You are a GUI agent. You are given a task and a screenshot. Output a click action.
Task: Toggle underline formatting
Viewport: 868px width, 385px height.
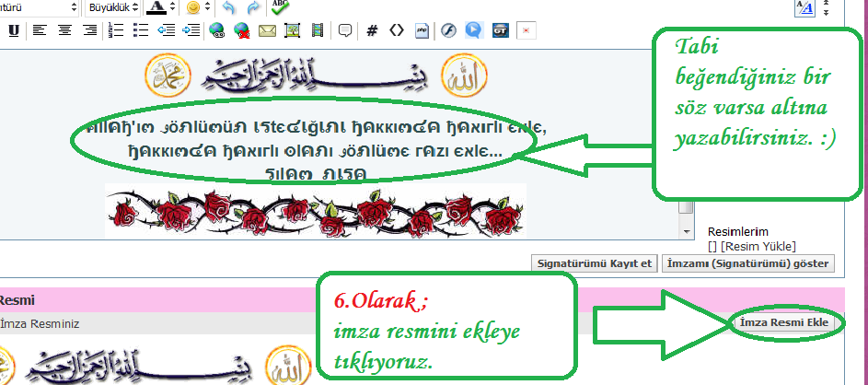click(x=14, y=30)
